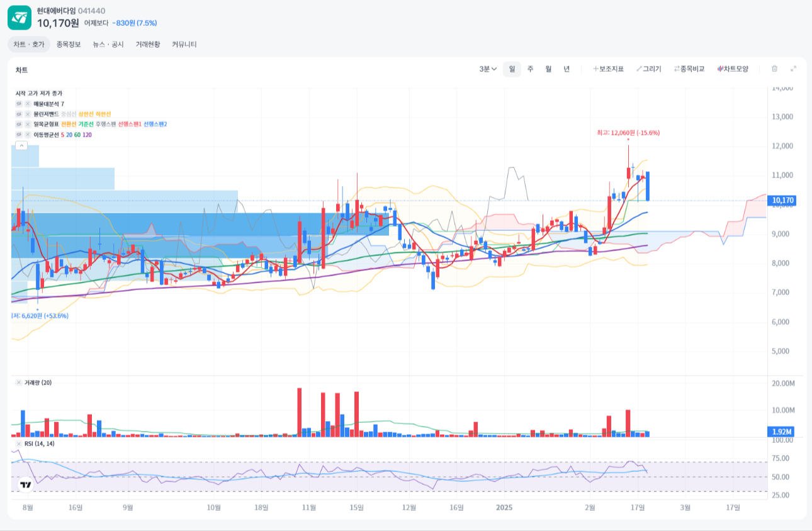Screen dimensions: 812x531
Task: Click the 차트 section heading
Action: [21, 70]
